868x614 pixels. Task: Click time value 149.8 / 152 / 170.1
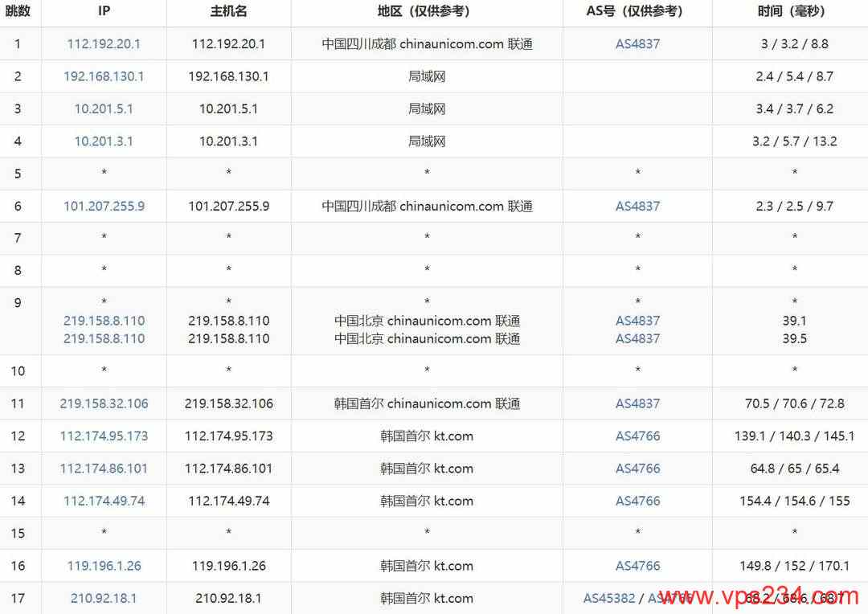pos(794,566)
